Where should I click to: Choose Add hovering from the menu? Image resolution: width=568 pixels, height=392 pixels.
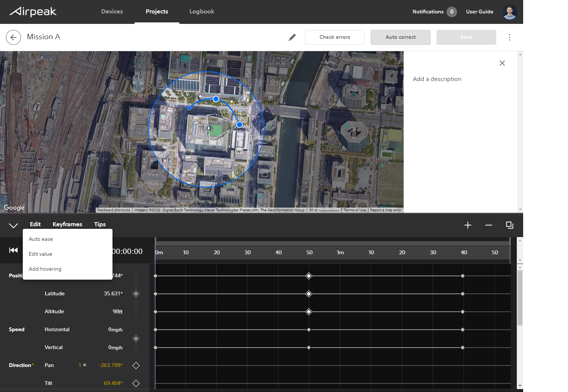[x=68, y=269]
